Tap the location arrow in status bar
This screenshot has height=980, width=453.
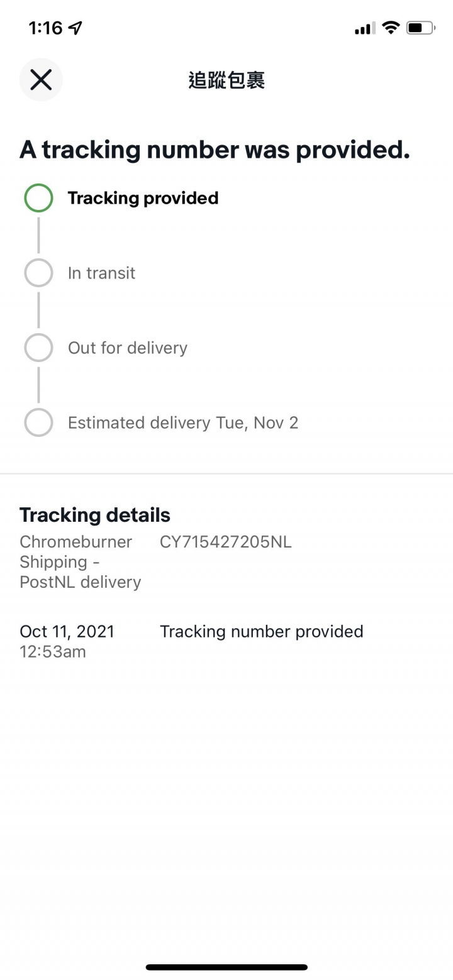[x=75, y=28]
